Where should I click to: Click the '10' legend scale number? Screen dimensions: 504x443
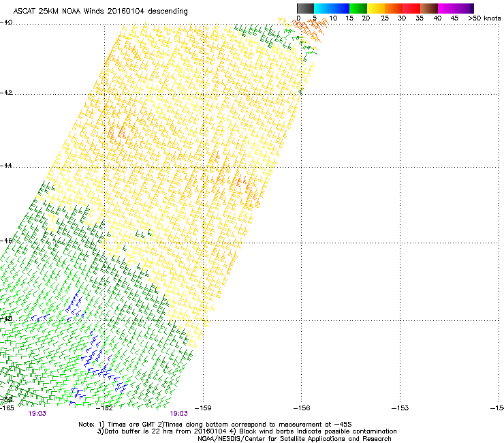[x=333, y=18]
